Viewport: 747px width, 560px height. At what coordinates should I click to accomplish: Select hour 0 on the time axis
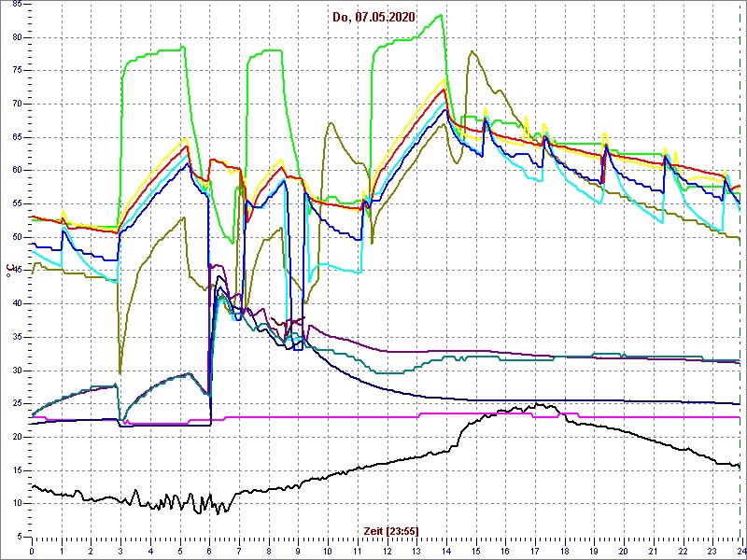32,551
